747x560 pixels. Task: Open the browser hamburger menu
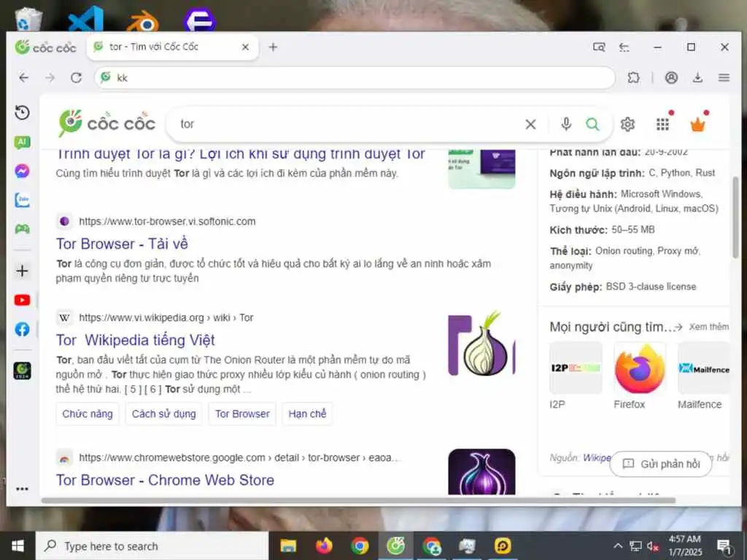click(724, 77)
